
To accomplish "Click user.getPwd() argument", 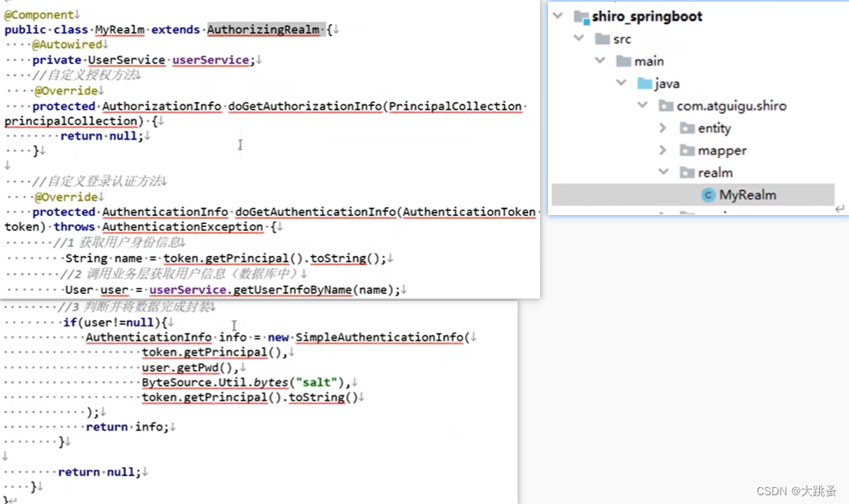I will [187, 368].
